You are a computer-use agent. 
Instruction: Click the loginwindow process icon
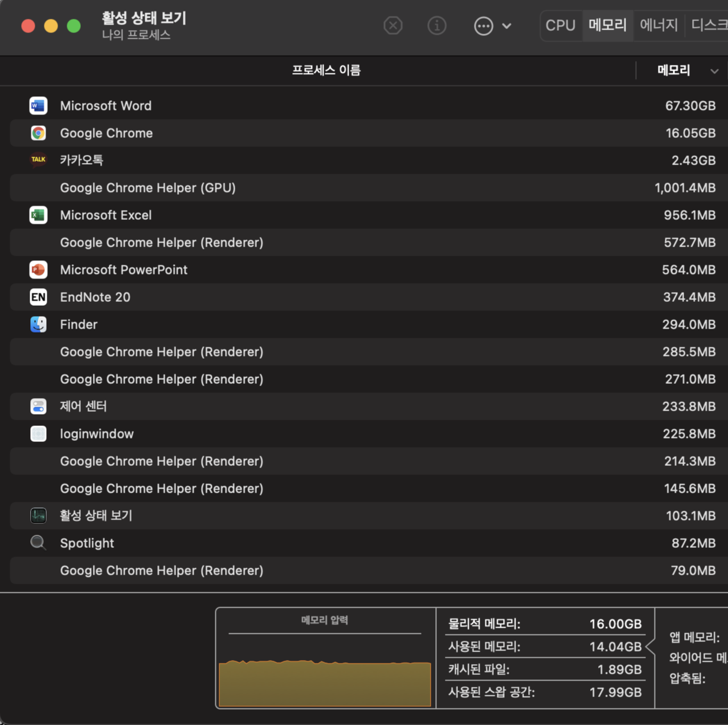tap(38, 434)
